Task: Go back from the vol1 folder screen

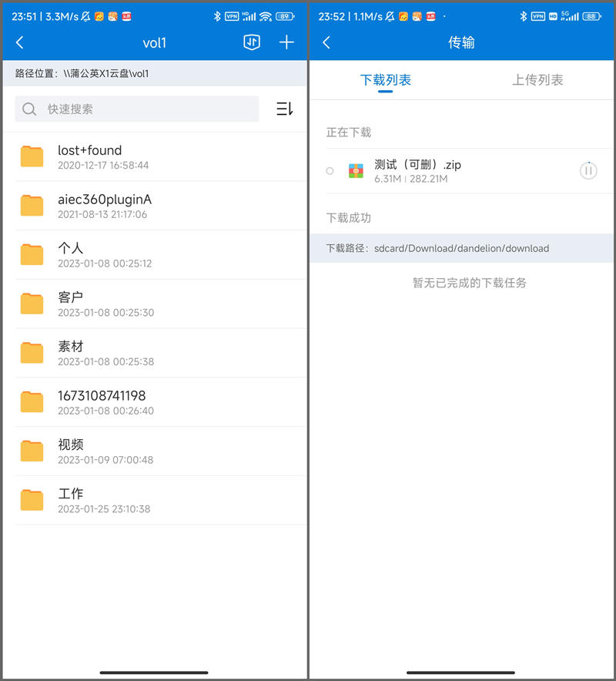Action: point(20,43)
